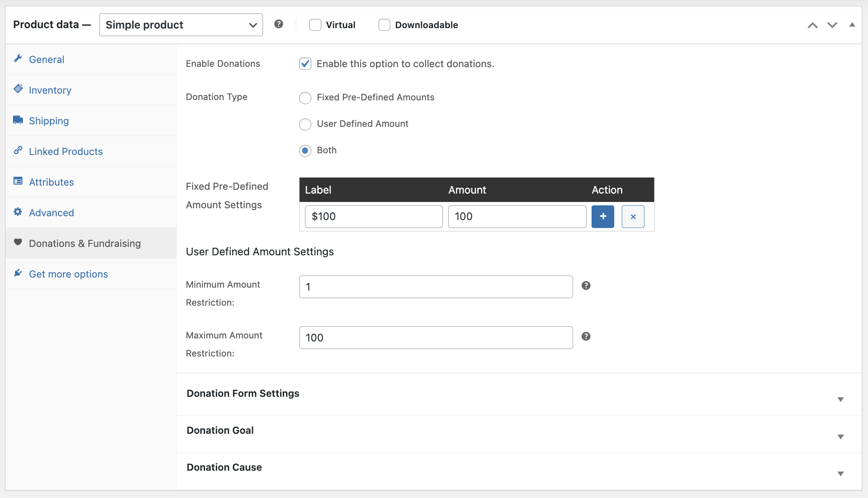Tick the Virtual checkbox

[315, 25]
